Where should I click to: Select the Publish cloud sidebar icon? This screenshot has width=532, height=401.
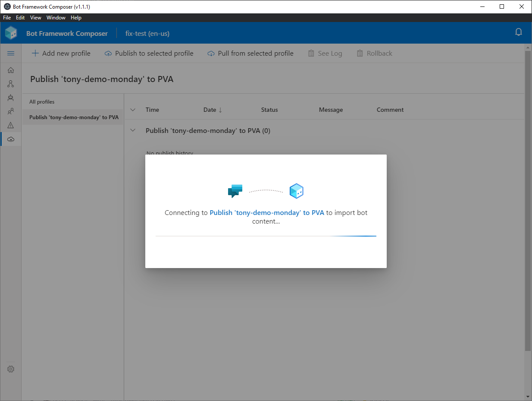click(x=11, y=139)
